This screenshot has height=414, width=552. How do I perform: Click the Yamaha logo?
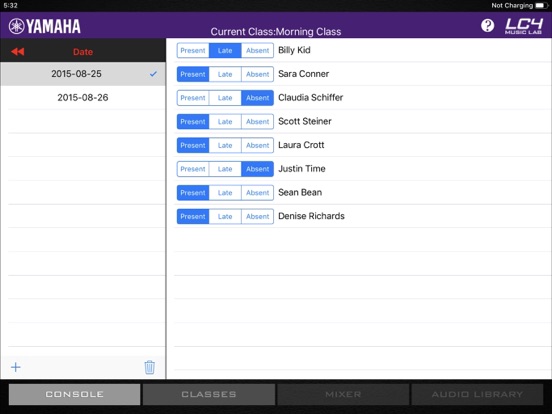tap(45, 26)
